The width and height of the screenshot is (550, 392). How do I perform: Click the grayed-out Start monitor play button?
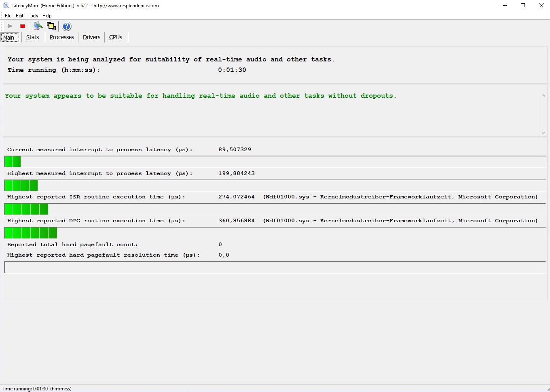(10, 26)
